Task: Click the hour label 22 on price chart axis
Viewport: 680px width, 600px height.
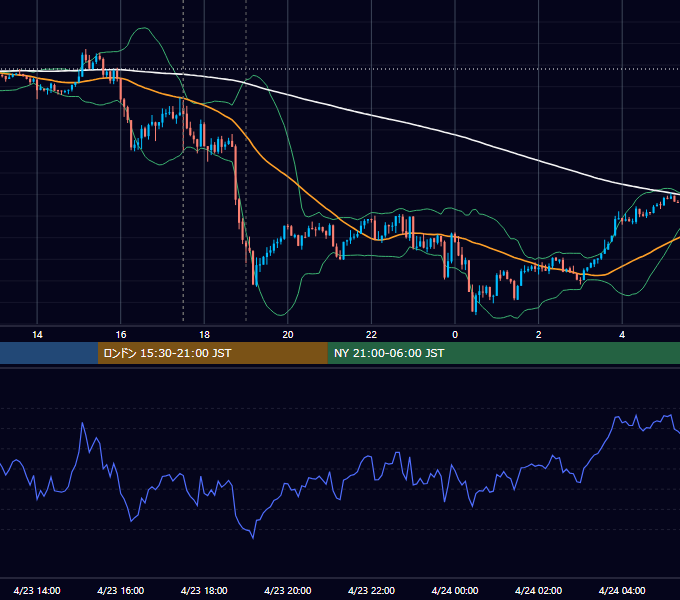Action: 371,335
